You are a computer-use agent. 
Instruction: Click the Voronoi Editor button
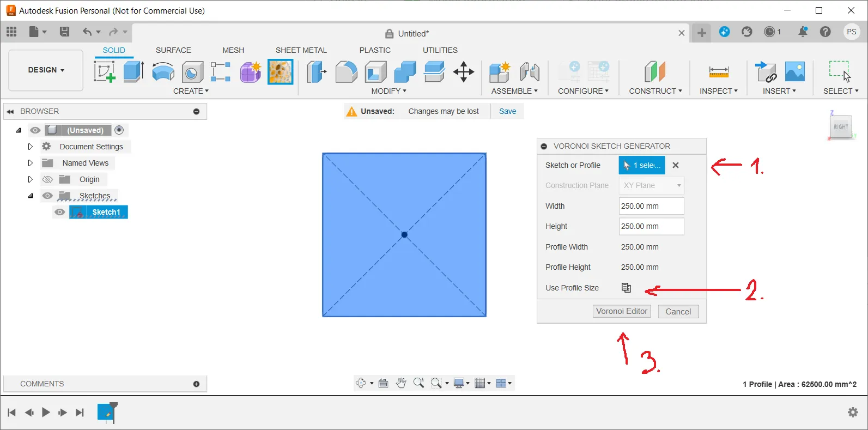[622, 311]
